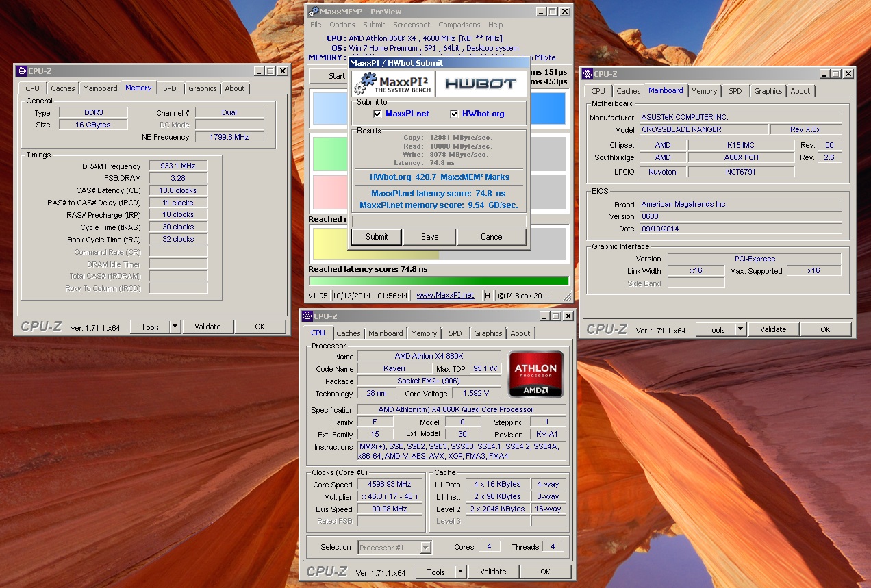Select Memory tab in Mainboard CPU-Z window

coord(704,91)
